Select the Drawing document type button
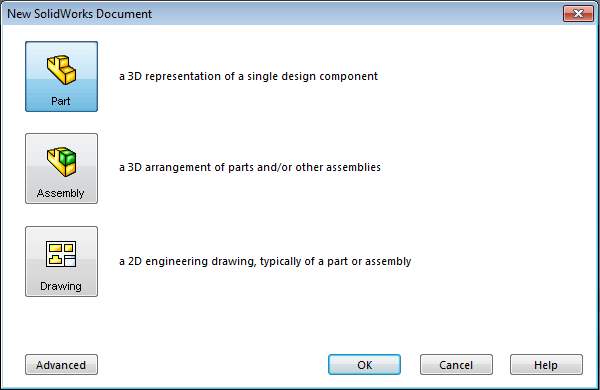Image resolution: width=600 pixels, height=390 pixels. 62,261
